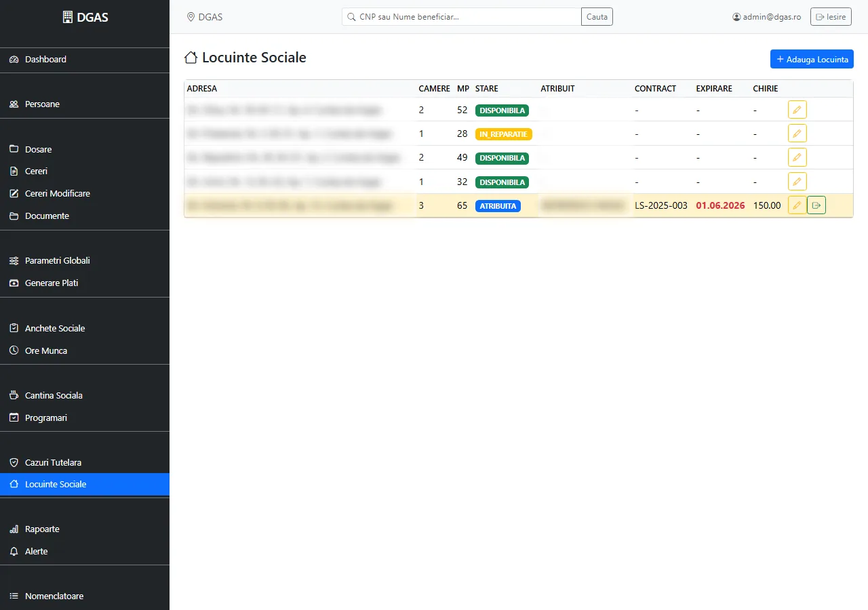The height and width of the screenshot is (610, 868).
Task: Edit the IN_REPARATIE apartment via its pencil icon
Action: click(x=797, y=134)
